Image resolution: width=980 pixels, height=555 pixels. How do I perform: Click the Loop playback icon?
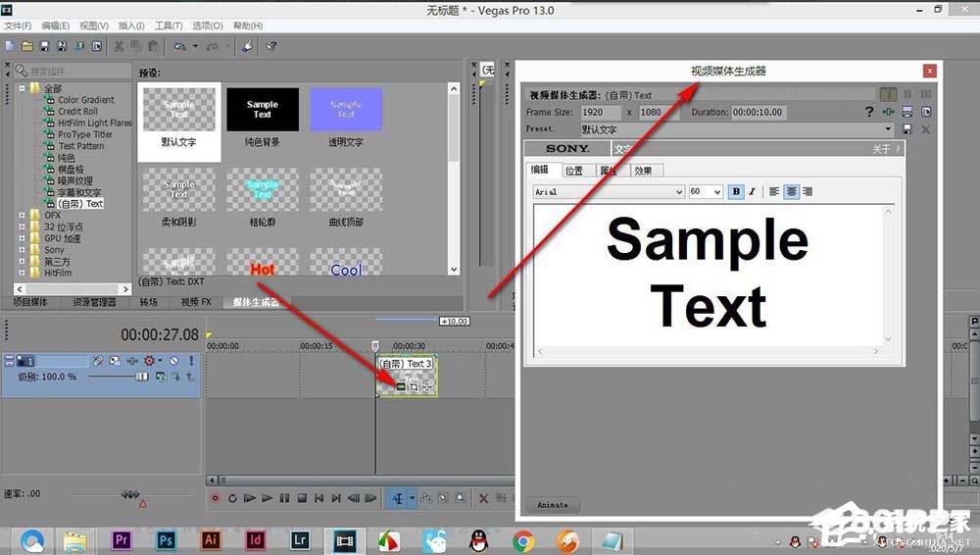click(232, 498)
